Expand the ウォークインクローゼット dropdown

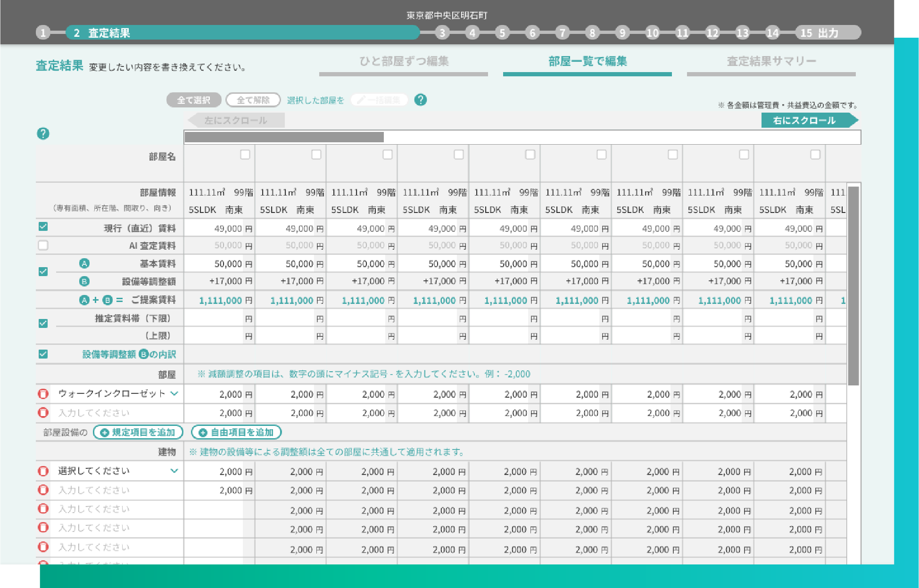tap(174, 393)
